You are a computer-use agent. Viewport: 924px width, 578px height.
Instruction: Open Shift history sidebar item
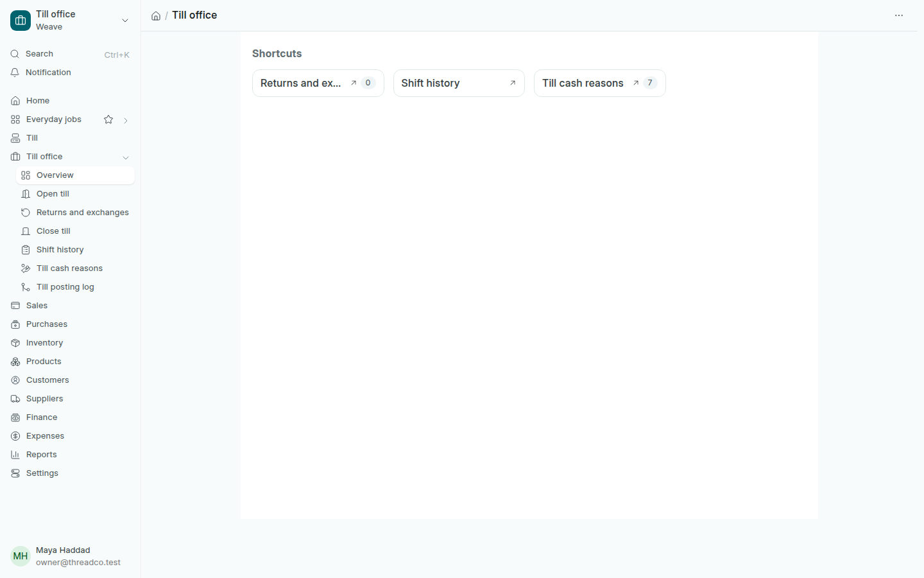75,250
